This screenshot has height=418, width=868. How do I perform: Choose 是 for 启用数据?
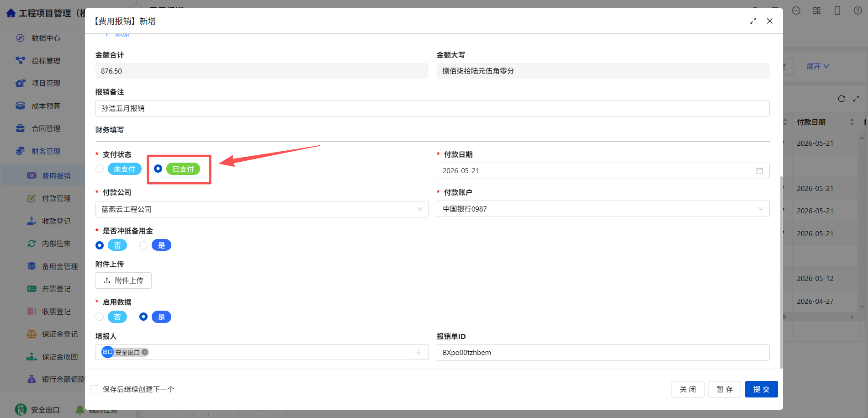pos(143,317)
